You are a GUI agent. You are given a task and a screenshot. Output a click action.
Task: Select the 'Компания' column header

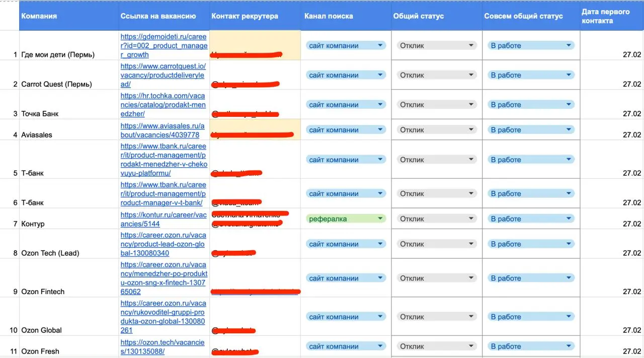point(68,16)
